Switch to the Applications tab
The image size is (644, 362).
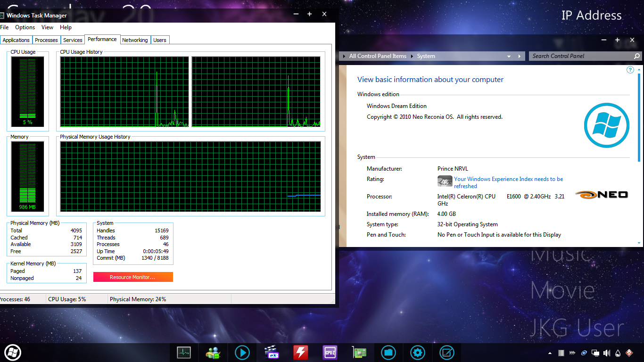(16, 40)
